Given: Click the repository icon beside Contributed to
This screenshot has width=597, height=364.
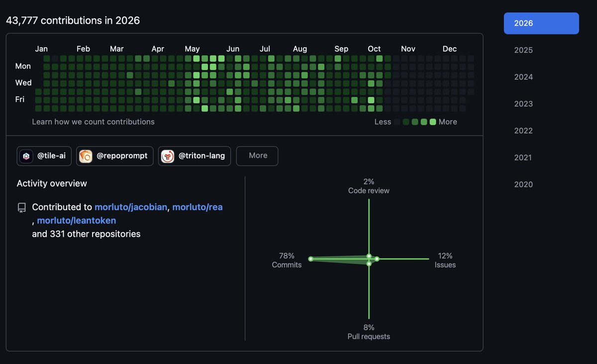Looking at the screenshot, I should coord(21,207).
